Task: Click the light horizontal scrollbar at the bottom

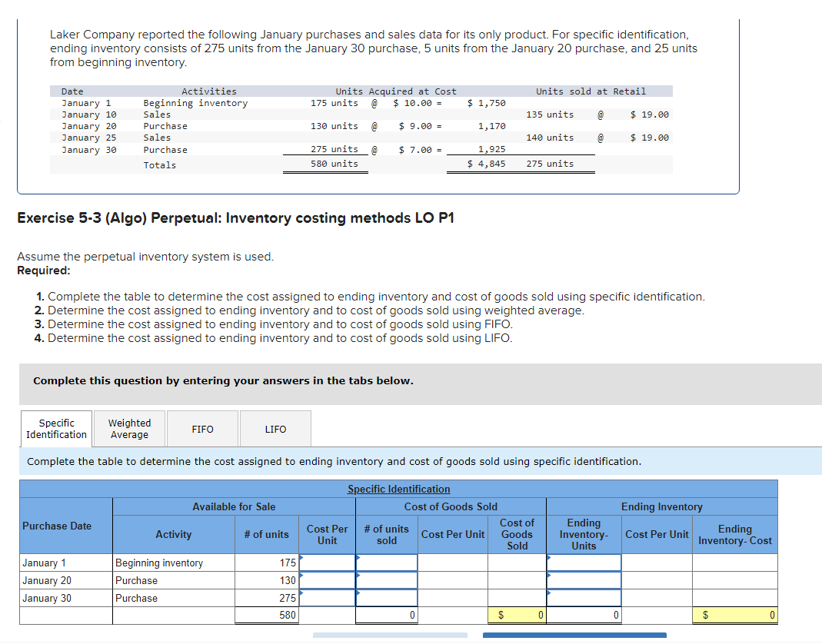Action: 390,633
